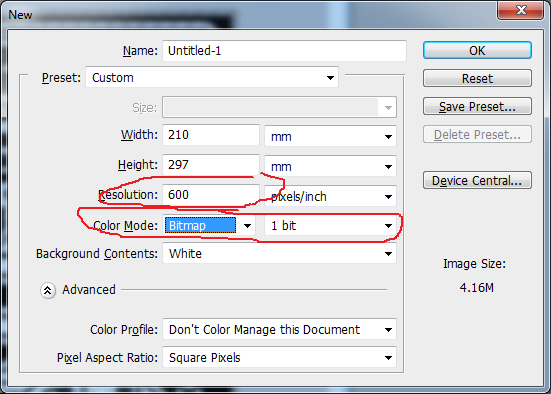Click the Width field showing 210

pyautogui.click(x=211, y=135)
